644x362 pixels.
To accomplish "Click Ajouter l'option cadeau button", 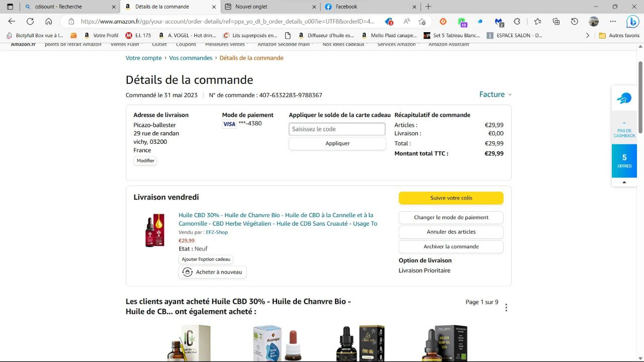I will [206, 259].
